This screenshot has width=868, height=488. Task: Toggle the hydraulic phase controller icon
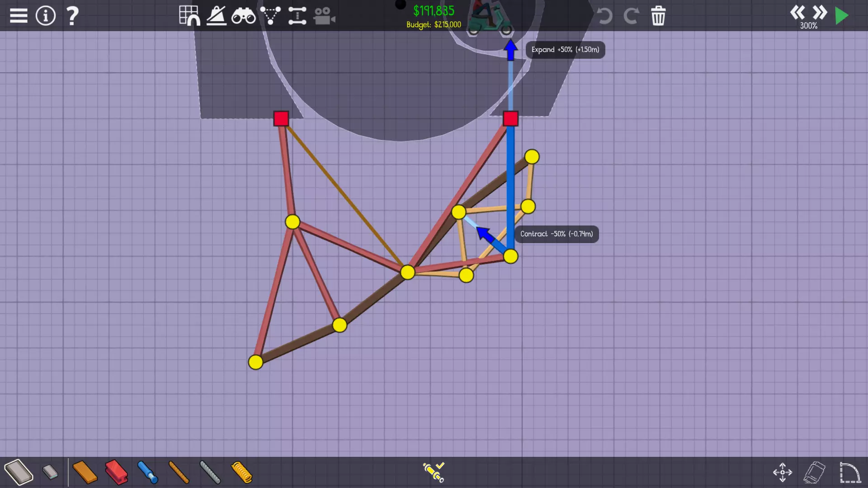434,472
